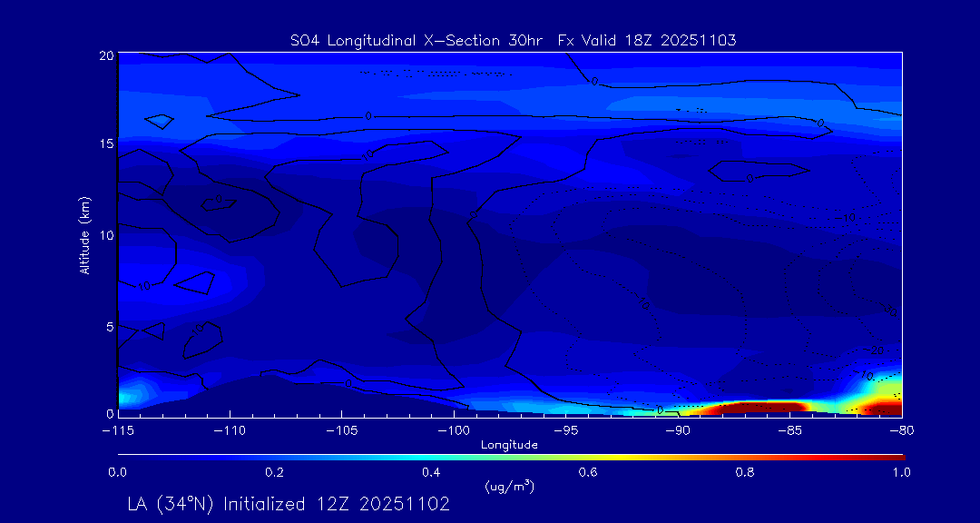Click the '0.4' colorbar scale value
Viewport: 980px width, 523px height.
[x=432, y=472]
